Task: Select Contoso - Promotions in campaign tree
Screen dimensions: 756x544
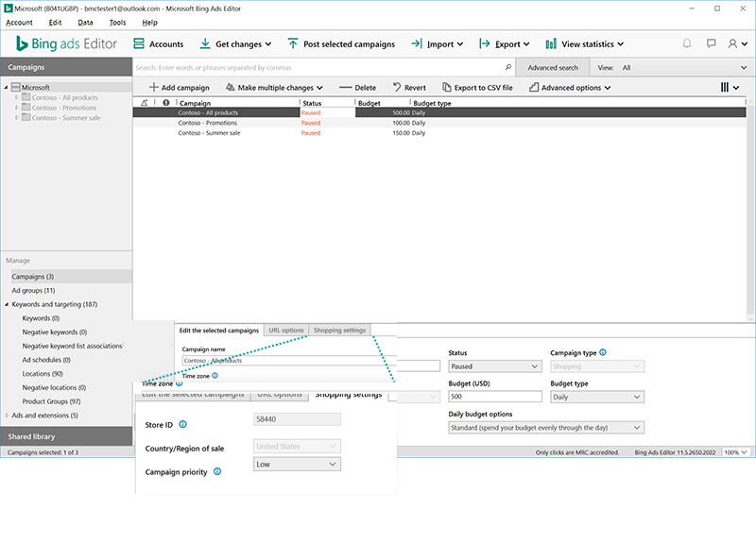Action: tap(63, 108)
